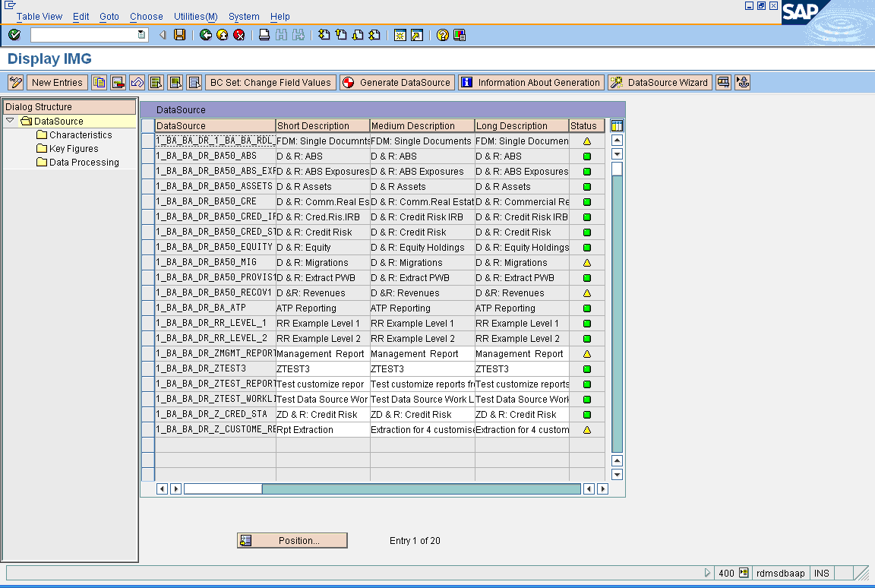Click the New Entries button
Screen dimensions: 875x588
coord(57,83)
